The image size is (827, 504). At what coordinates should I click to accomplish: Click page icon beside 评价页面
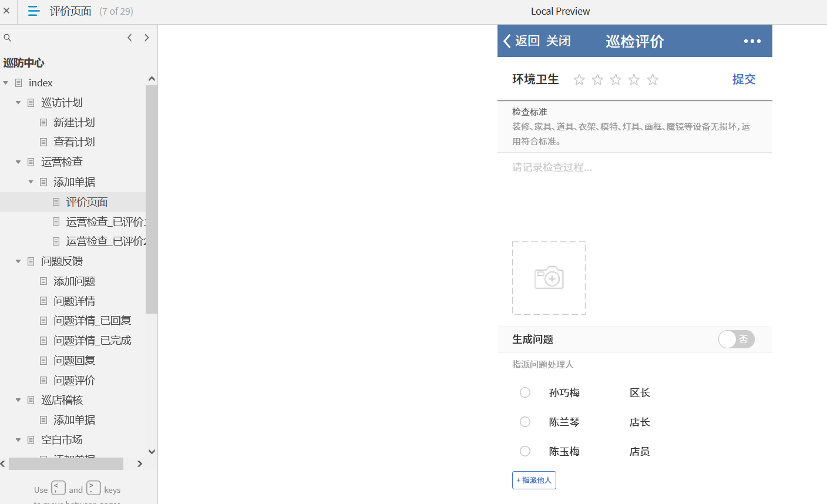pyautogui.click(x=56, y=202)
